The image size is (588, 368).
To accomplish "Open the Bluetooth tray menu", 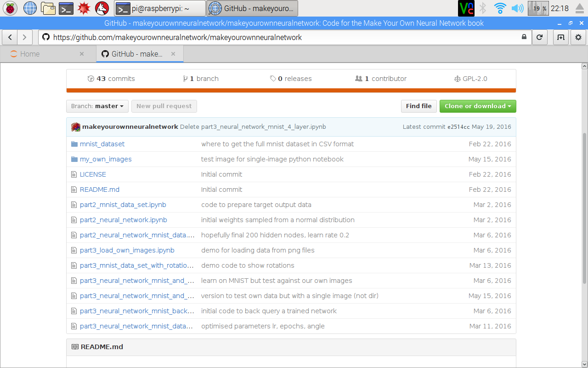I will [483, 8].
